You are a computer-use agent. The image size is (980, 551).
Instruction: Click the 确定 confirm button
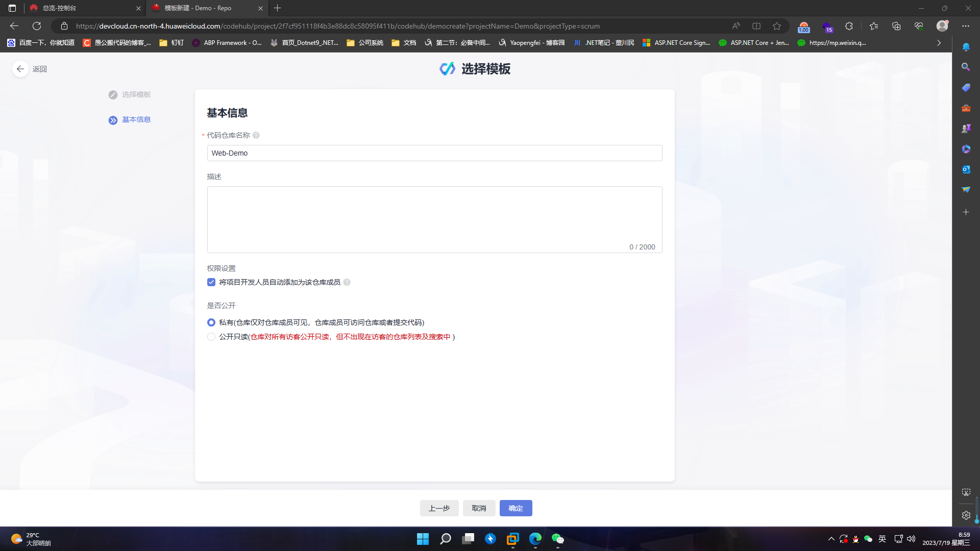click(516, 508)
